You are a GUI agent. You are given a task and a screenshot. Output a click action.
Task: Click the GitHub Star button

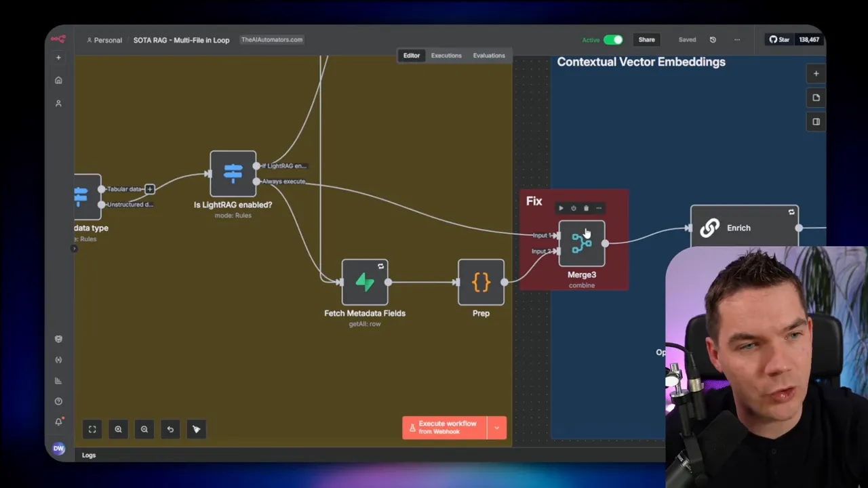779,40
